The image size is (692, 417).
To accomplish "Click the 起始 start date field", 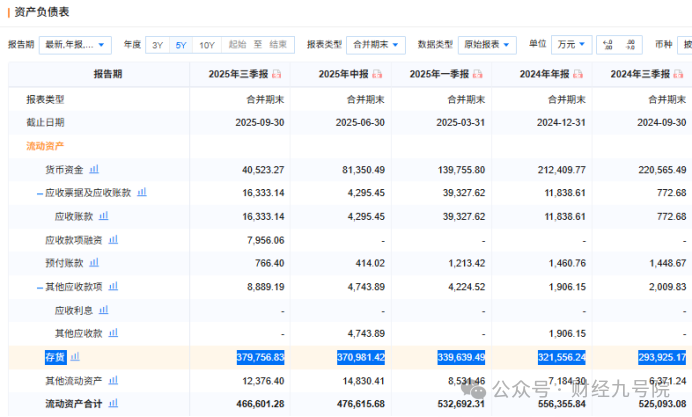I will [237, 45].
